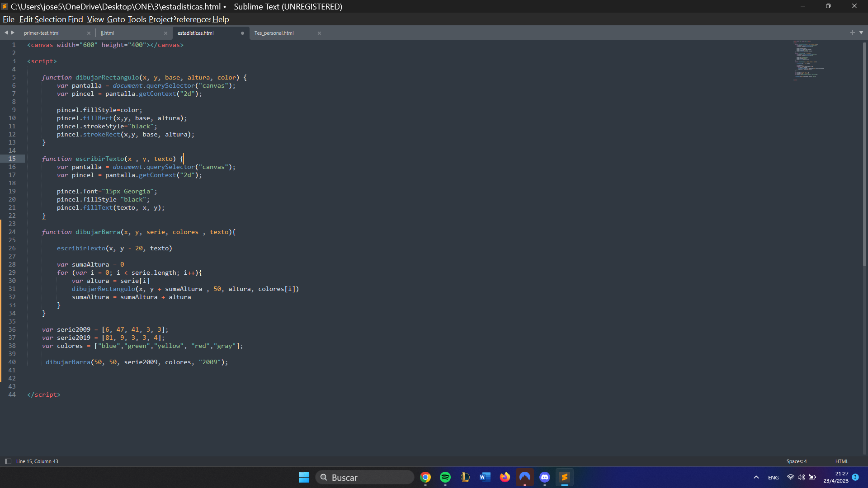Open Sublime Text taskbar icon
This screenshot has height=488, width=868.
pos(564,477)
